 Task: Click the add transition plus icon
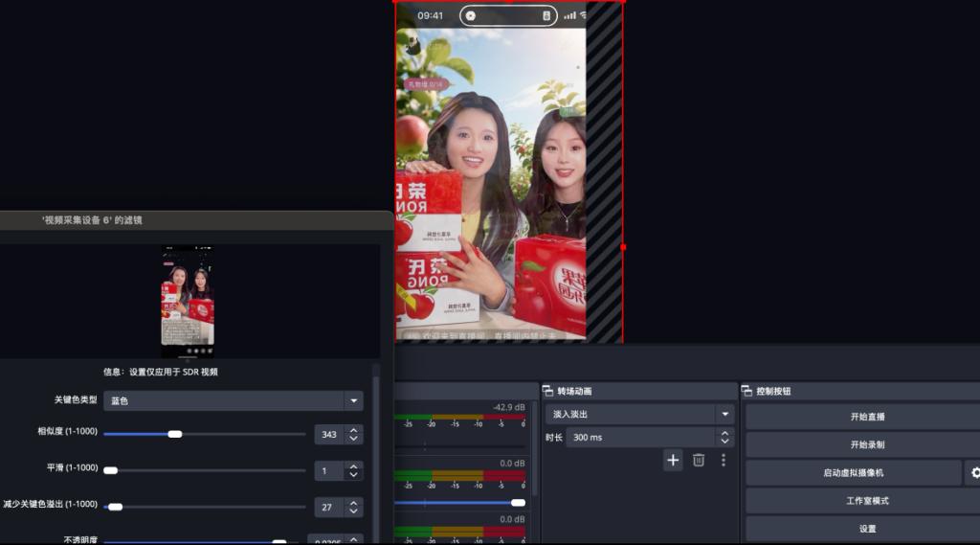673,461
